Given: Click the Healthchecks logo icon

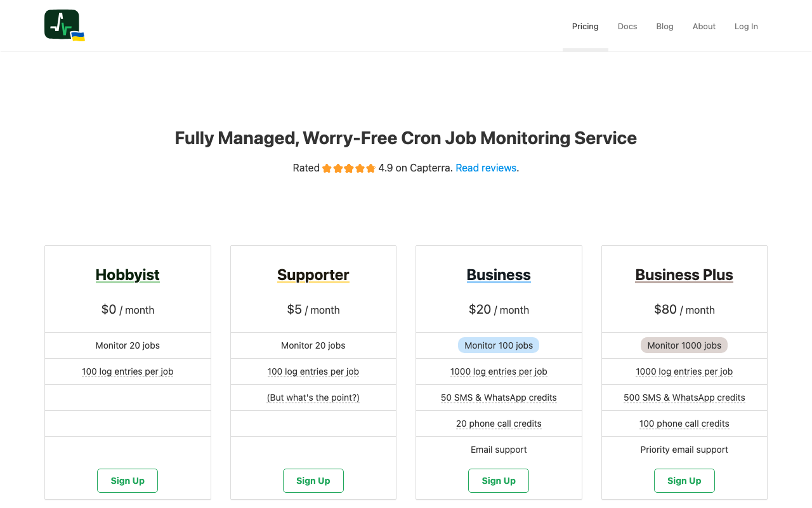Looking at the screenshot, I should click(65, 25).
